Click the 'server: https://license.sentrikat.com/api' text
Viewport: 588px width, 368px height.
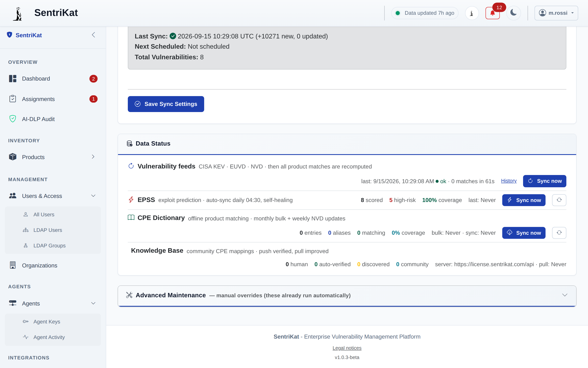[484, 264]
